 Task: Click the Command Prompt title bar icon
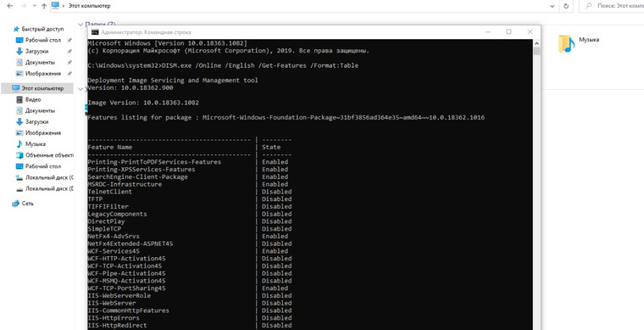[x=95, y=32]
